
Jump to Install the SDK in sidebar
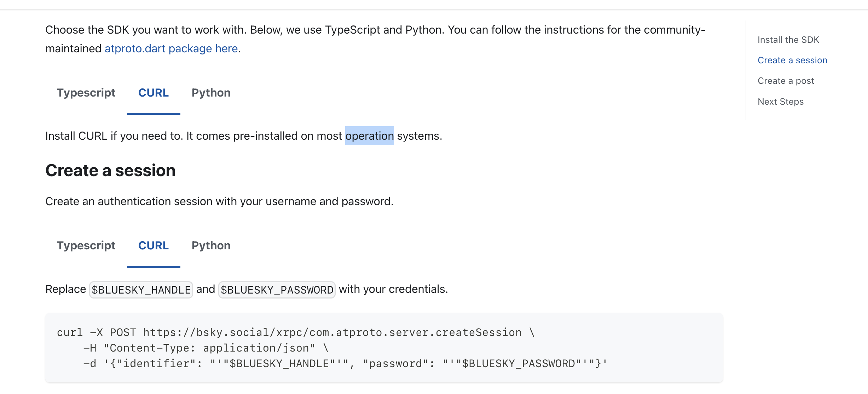pos(788,40)
